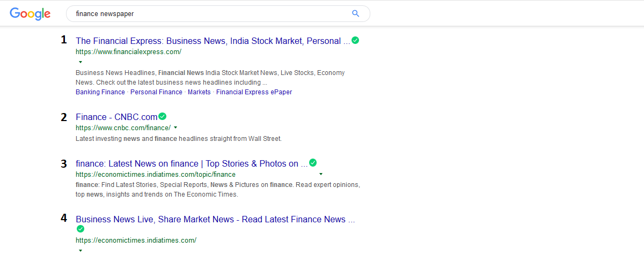Click snippet starting 'Business News Headlines, Financial News'
644x255 pixels.
pyautogui.click(x=210, y=78)
